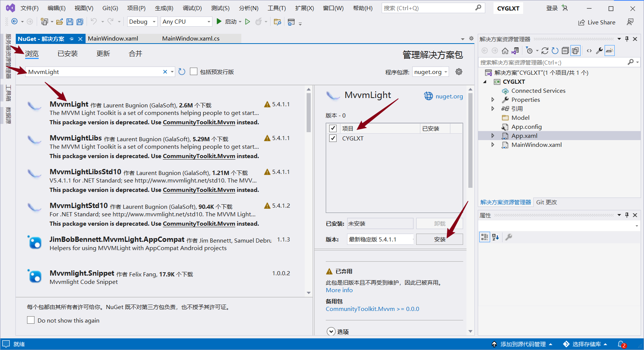The width and height of the screenshot is (644, 350).
Task: Click the Save All toolbar icon
Action: (80, 22)
